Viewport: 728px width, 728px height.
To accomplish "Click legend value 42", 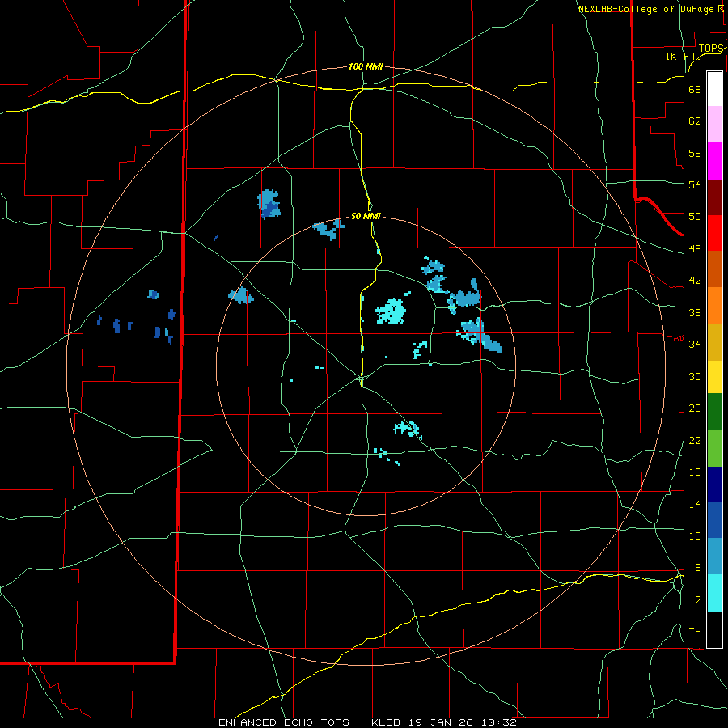I will 695,280.
